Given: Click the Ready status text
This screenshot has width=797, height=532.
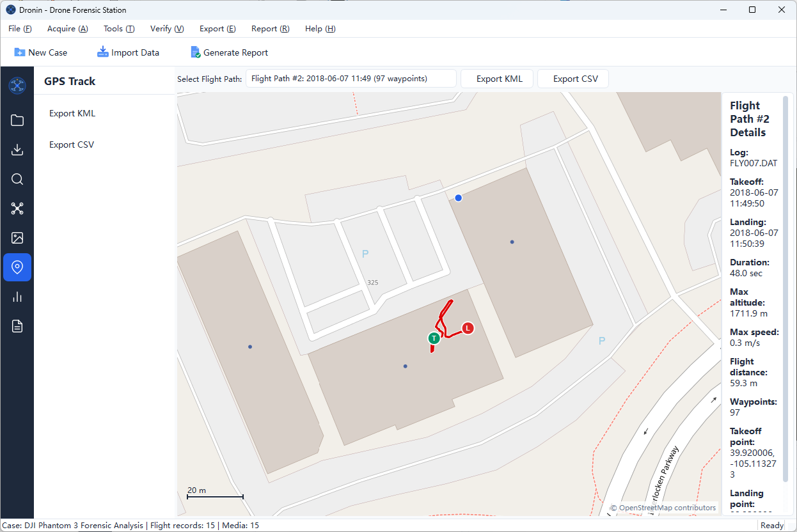Looking at the screenshot, I should [772, 526].
